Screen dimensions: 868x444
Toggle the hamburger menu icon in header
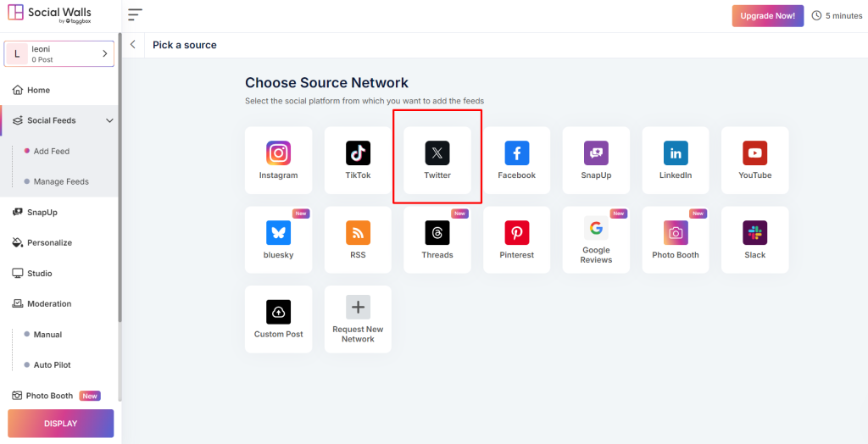[x=135, y=15]
